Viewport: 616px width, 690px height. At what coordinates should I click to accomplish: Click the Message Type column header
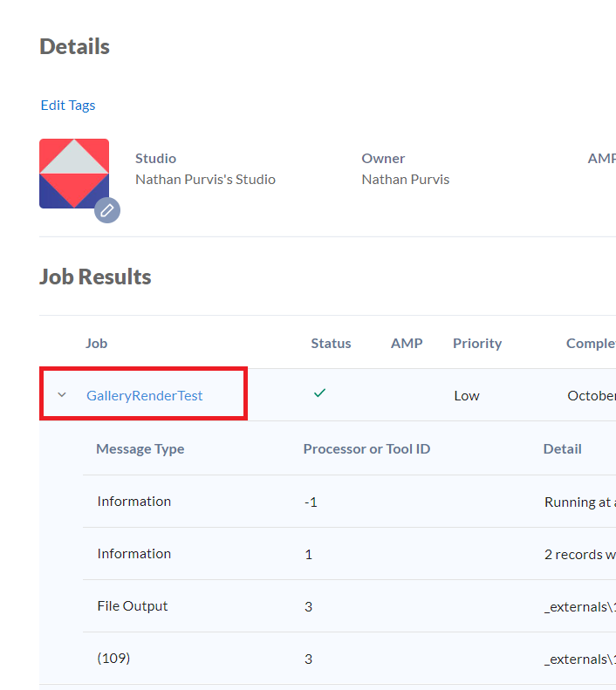(x=140, y=448)
